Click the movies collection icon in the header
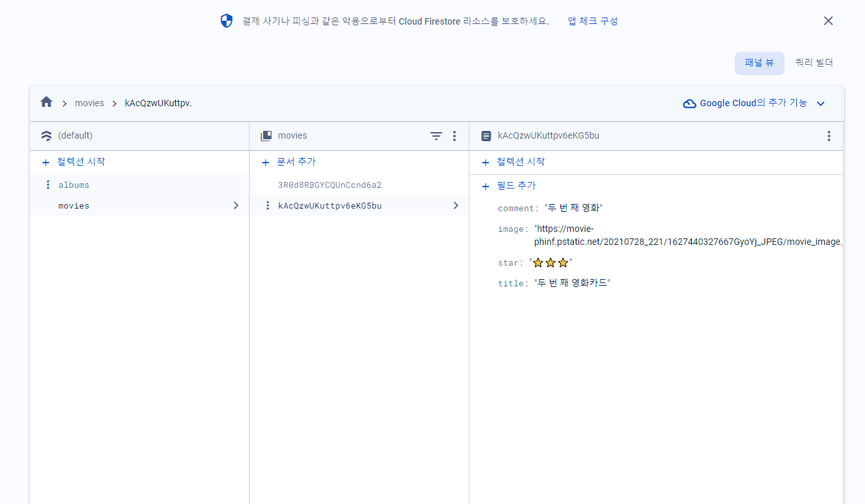865x504 pixels. (266, 136)
